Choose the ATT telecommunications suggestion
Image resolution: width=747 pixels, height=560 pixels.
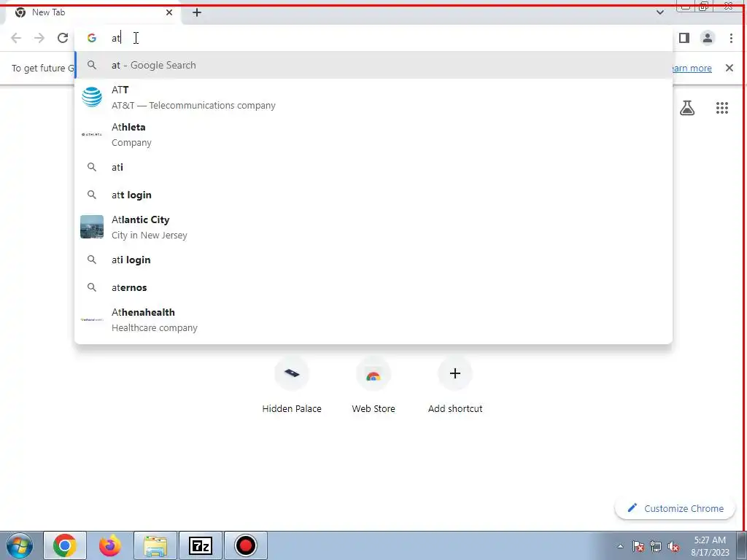coord(373,98)
